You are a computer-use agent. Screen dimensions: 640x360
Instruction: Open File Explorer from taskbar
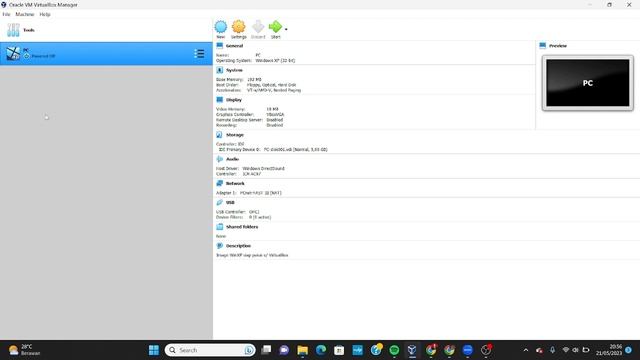click(302, 350)
